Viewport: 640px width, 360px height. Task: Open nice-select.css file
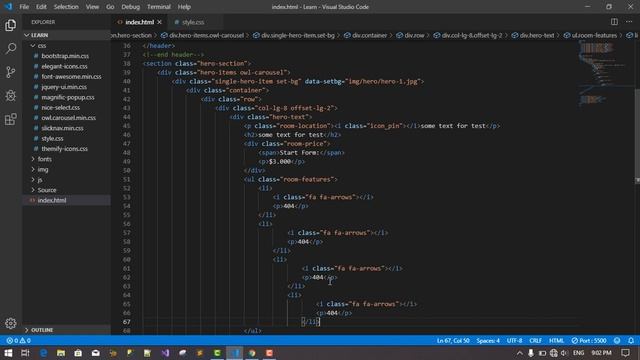click(x=60, y=107)
